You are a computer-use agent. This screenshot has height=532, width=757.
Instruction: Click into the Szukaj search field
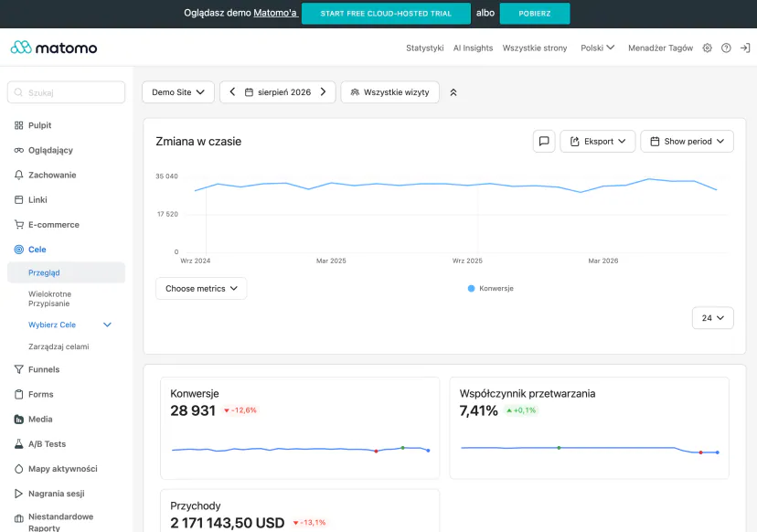click(66, 92)
